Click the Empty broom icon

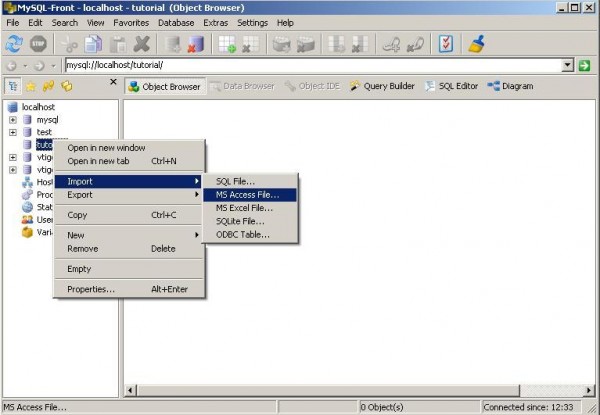click(x=476, y=44)
